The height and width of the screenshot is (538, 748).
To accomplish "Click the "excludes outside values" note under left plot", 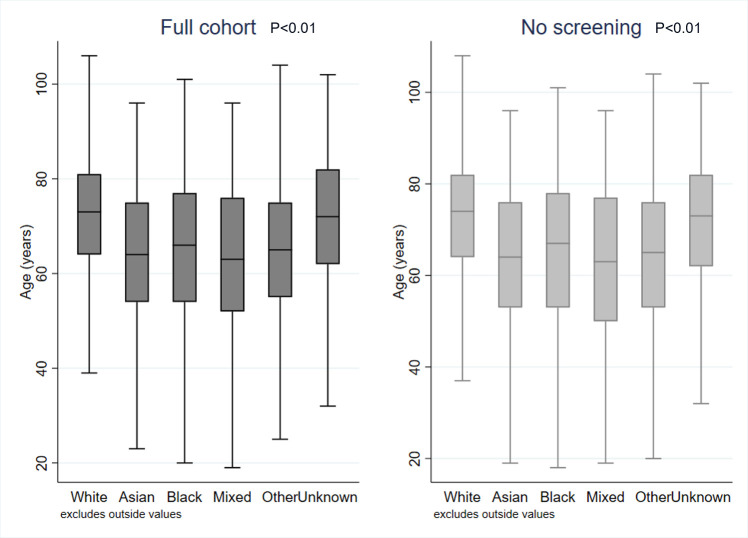I will [121, 514].
